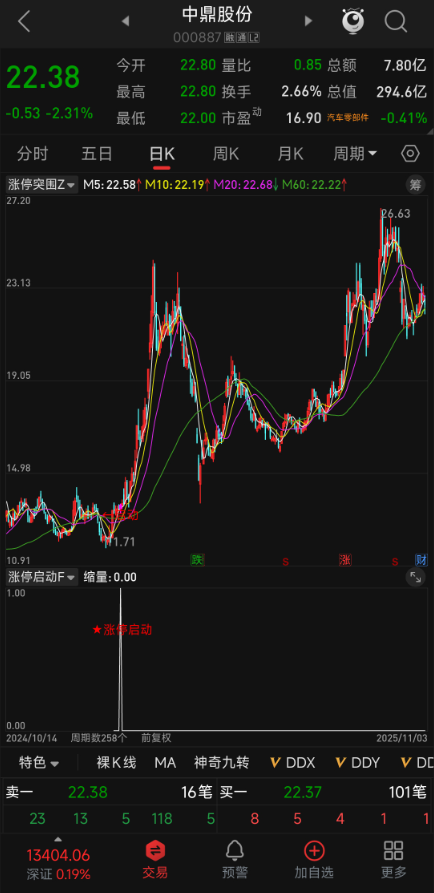
Task: Select DDY indicator
Action: [358, 763]
